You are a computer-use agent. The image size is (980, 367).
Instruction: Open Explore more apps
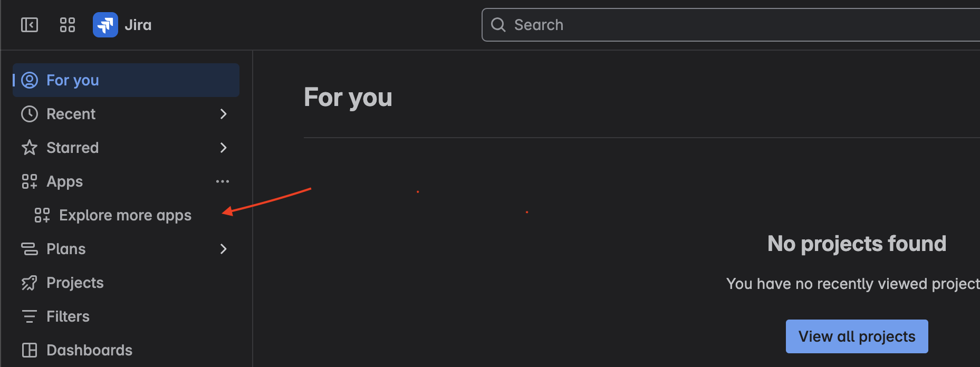point(125,215)
